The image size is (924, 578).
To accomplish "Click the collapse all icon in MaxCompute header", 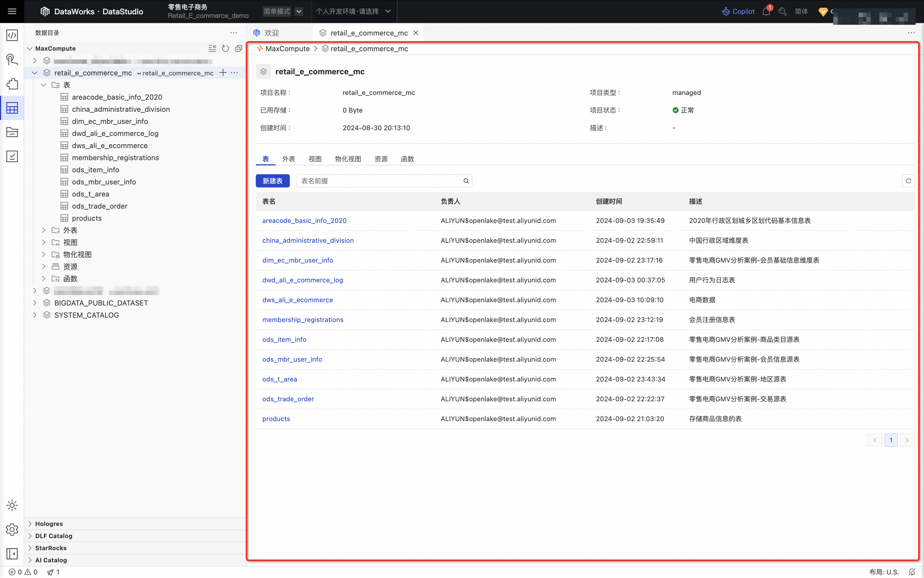I will click(x=239, y=48).
